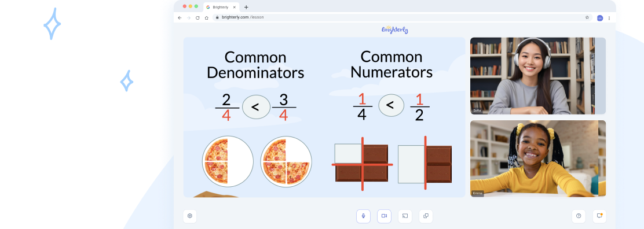Click the Brighterly logo
This screenshot has width=644, height=229.
pyautogui.click(x=395, y=29)
